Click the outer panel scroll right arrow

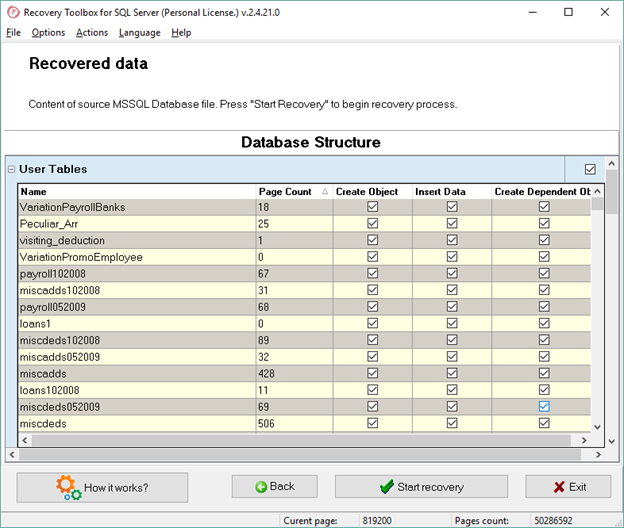click(598, 454)
